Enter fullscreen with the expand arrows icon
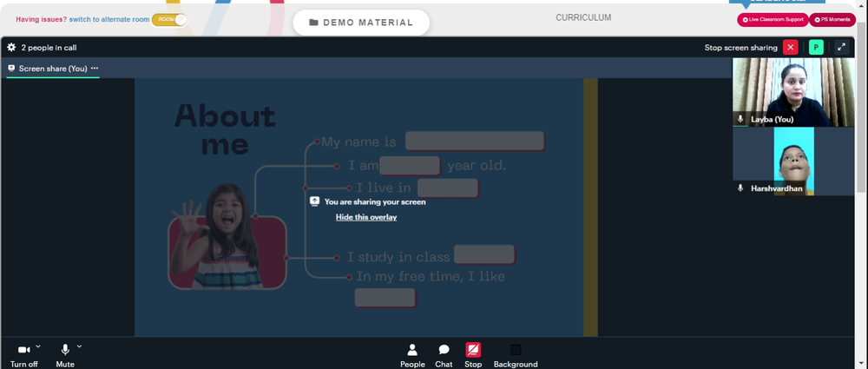The height and width of the screenshot is (369, 868). coord(841,48)
